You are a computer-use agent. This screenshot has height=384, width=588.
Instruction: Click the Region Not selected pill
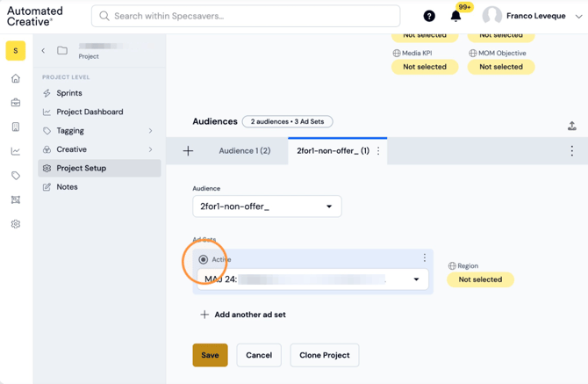tap(480, 279)
